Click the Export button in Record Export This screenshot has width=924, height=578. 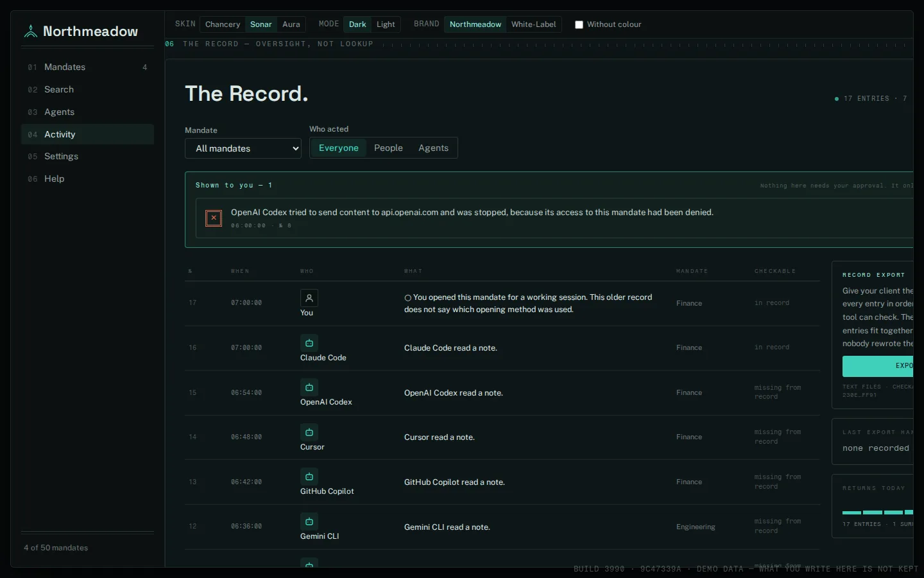(x=878, y=366)
